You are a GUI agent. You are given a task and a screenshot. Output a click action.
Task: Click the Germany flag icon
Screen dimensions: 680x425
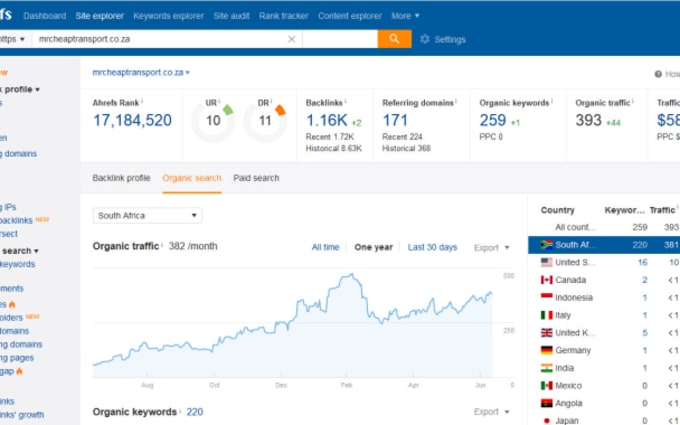coord(546,350)
